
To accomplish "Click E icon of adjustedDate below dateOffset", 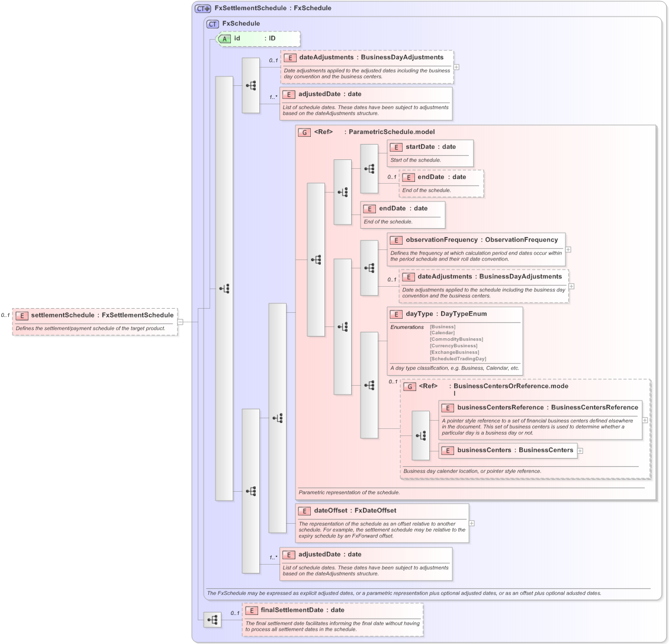I will click(288, 555).
